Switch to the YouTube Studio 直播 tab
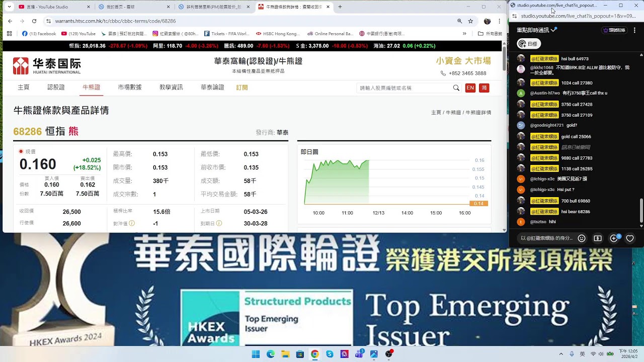The image size is (644, 362). [54, 7]
